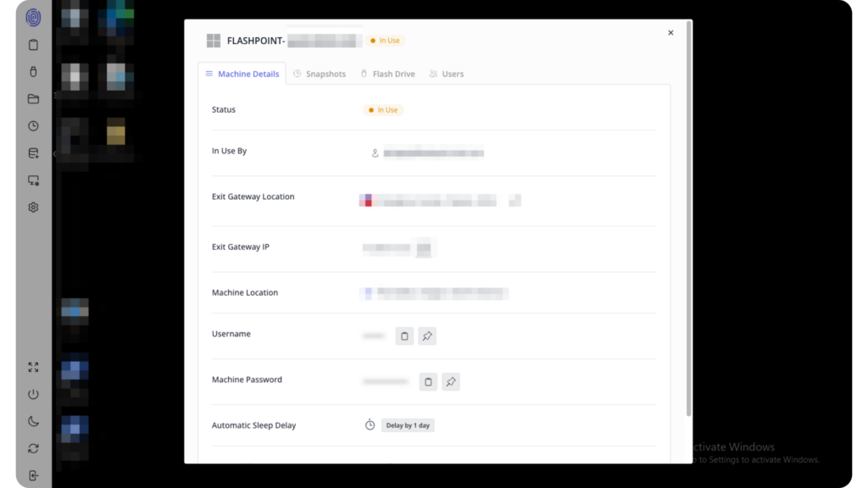
Task: Activate sleep moon icon in sidebar
Action: point(33,422)
